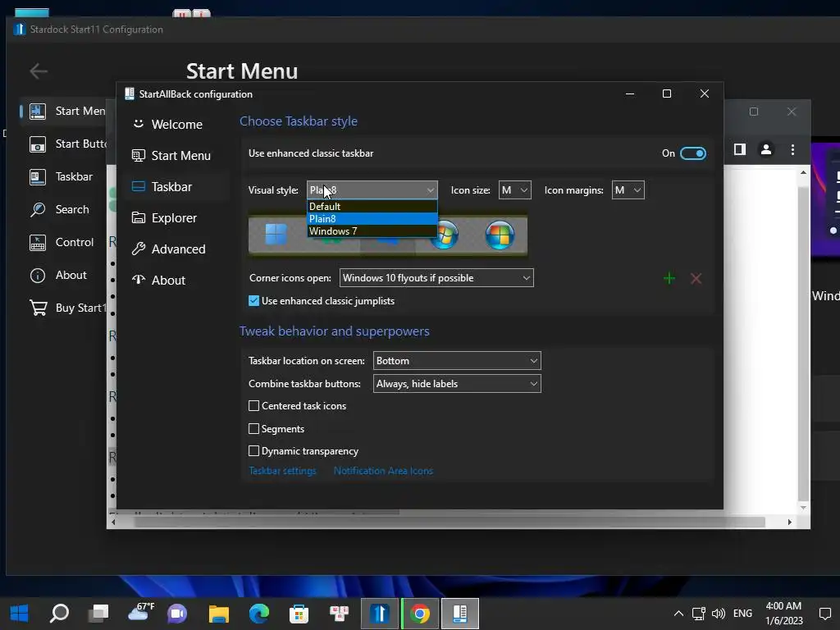840x630 pixels.
Task: Click the horizontal scrollbar right arrow
Action: click(x=790, y=522)
